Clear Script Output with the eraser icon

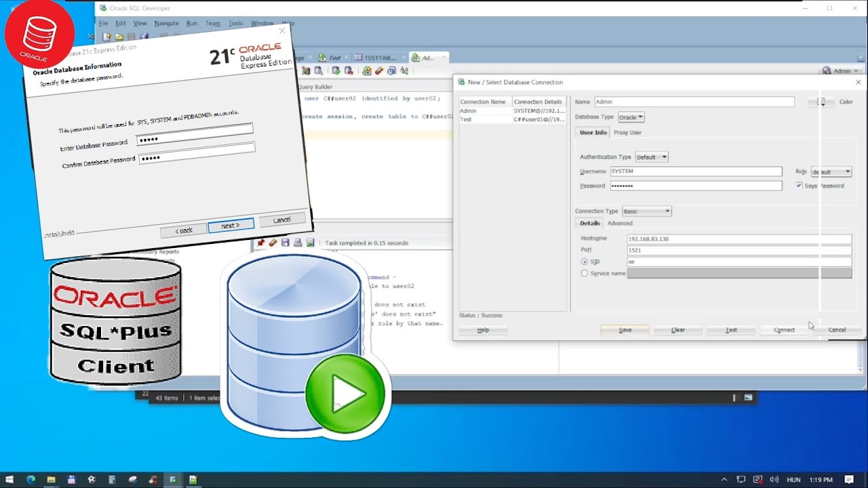[273, 243]
